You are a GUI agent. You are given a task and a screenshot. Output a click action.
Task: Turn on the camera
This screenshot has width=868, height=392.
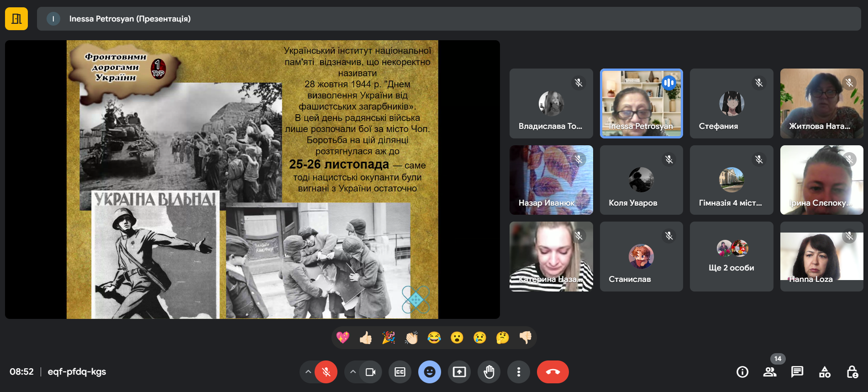pos(370,372)
